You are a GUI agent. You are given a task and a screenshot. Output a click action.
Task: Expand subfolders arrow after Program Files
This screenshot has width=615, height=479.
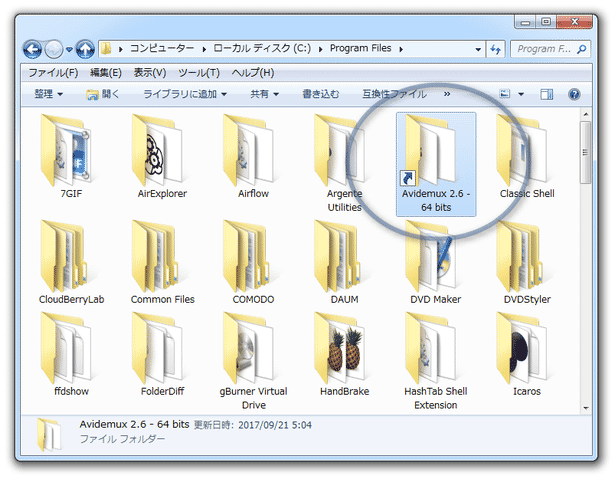pos(401,49)
